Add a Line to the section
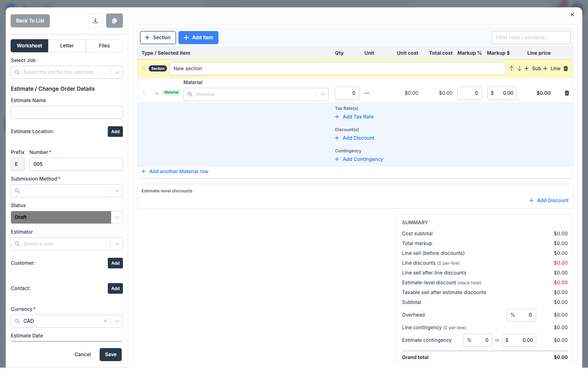The image size is (588, 375). 552,69
